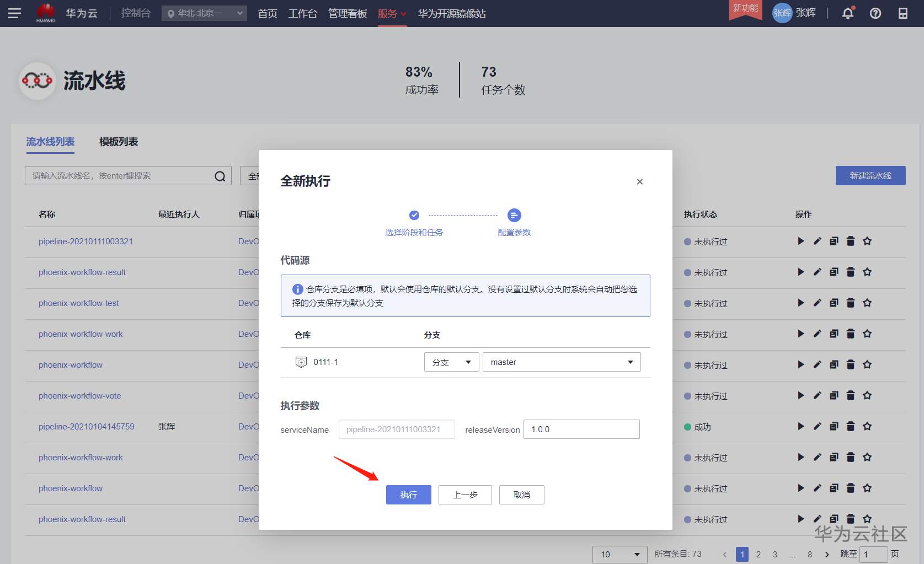Edit phoenix-workflow-test with the pencil icon
The image size is (924, 564).
pyautogui.click(x=818, y=303)
